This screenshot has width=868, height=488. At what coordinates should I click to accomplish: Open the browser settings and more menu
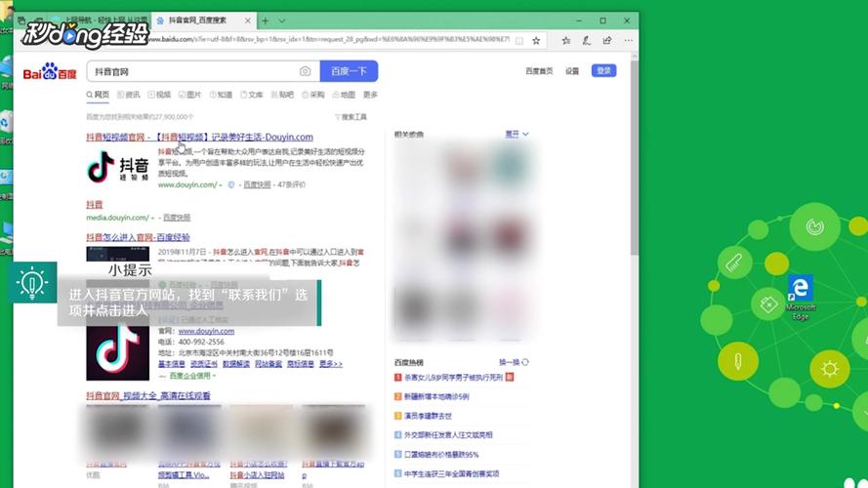(628, 40)
